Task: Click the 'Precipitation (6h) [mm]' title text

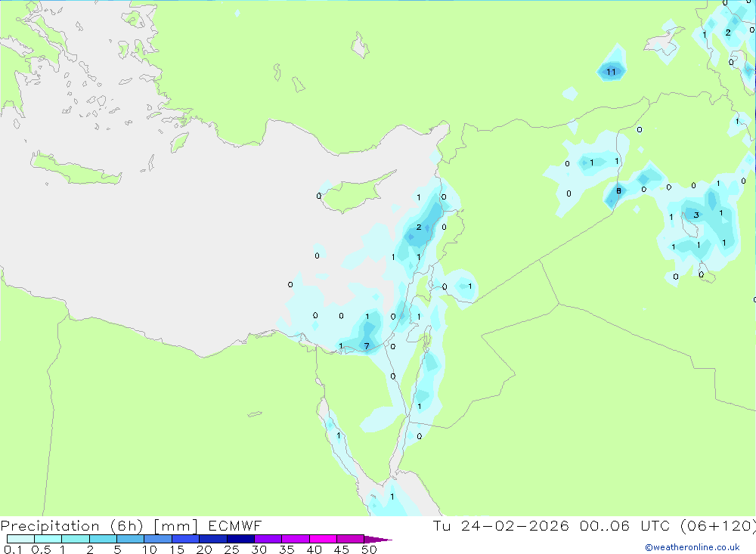Action: coord(99,525)
